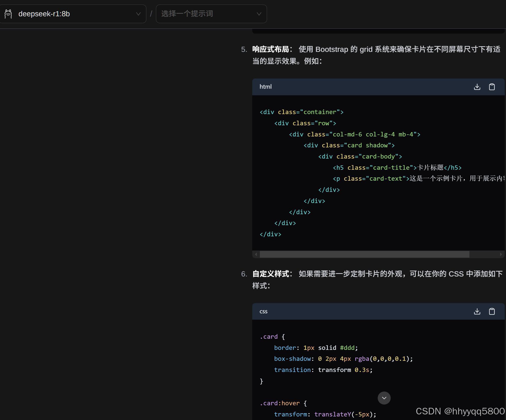This screenshot has width=506, height=420.
Task: Download the css code snippet
Action: [477, 312]
